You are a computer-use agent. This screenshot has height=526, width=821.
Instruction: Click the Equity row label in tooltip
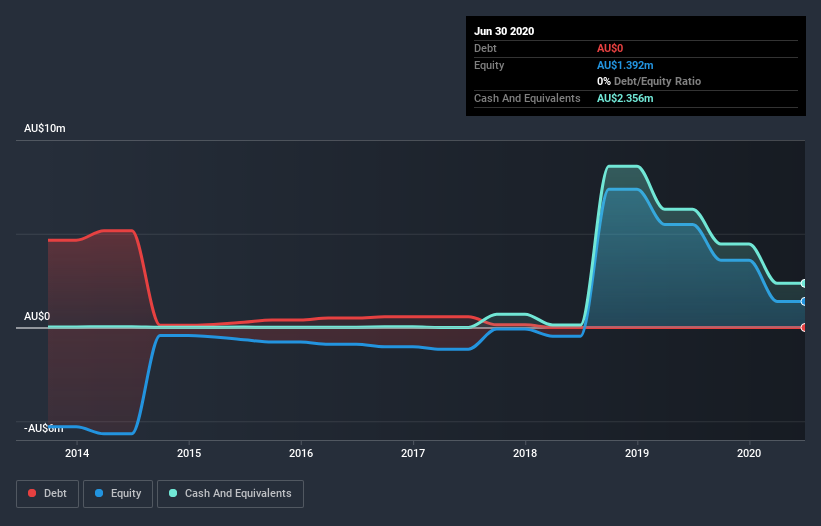coord(489,65)
